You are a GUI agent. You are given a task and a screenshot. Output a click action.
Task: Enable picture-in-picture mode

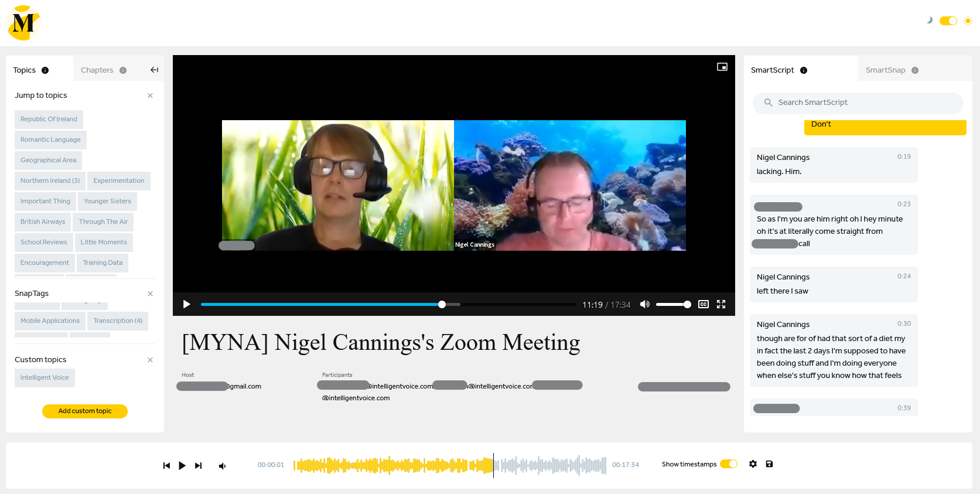click(x=722, y=67)
